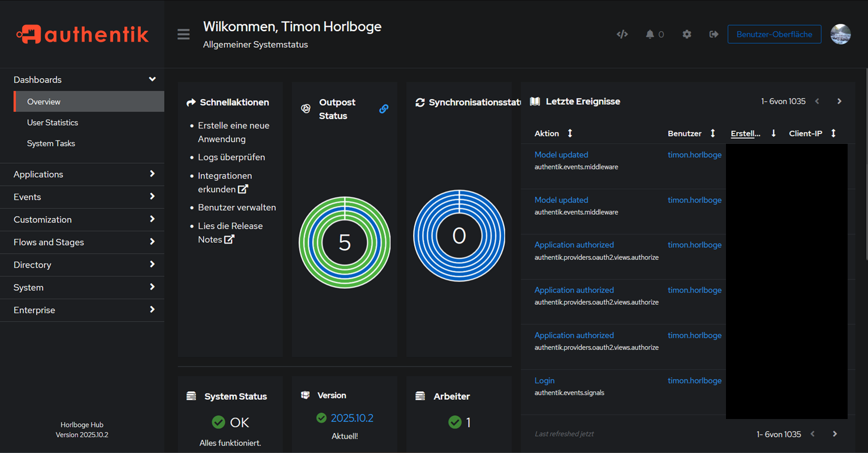The height and width of the screenshot is (453, 868).
Task: Click the user avatar in header
Action: 840,35
